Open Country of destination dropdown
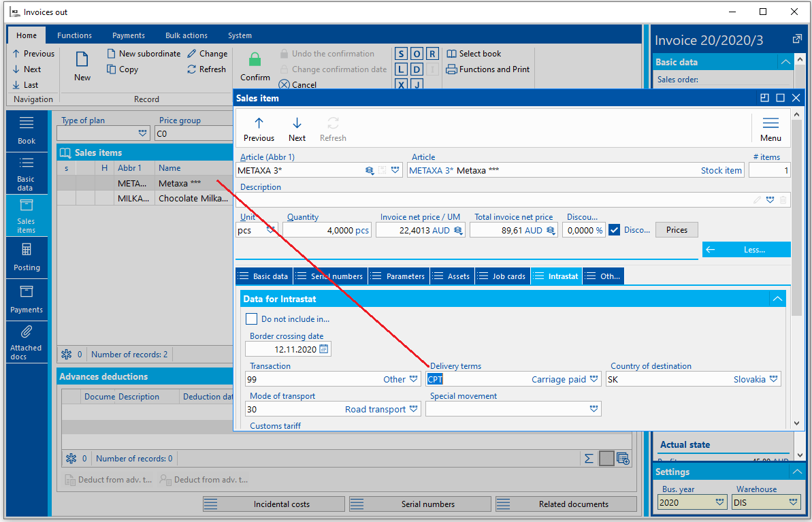Image resolution: width=812 pixels, height=522 pixels. 773,379
